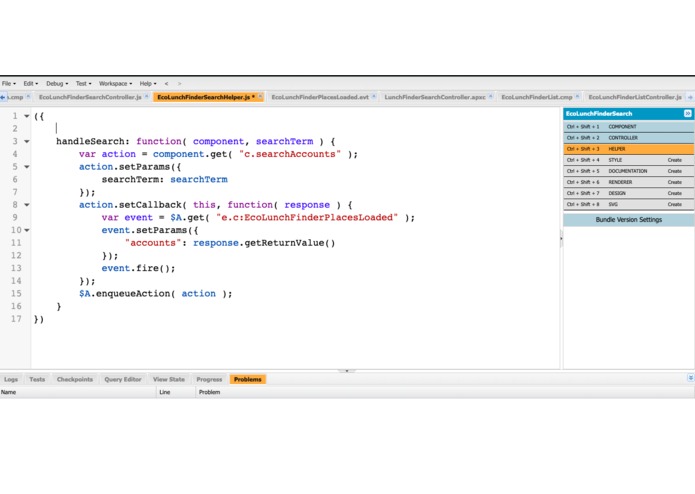The height and width of the screenshot is (494, 695).
Task: Click the $A.enqueueAction code on line 15
Action: (x=155, y=294)
